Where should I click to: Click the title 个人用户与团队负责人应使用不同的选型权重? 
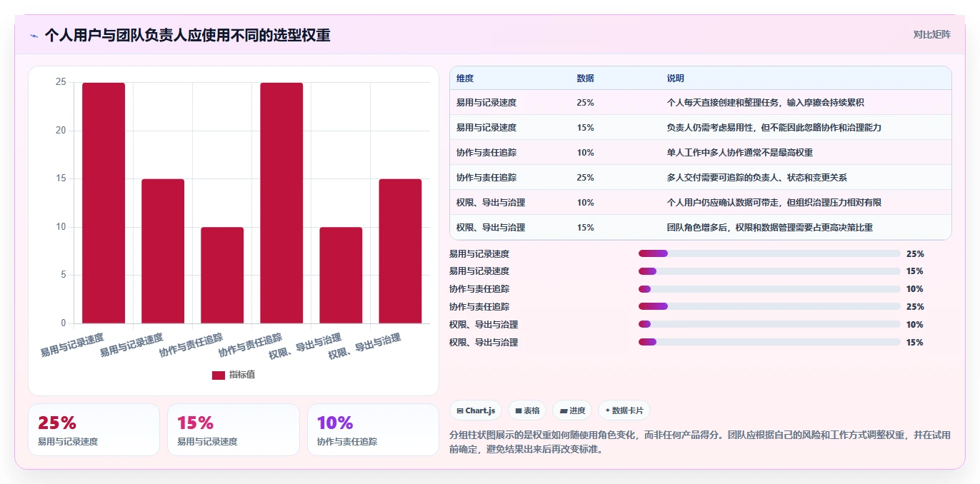187,36
